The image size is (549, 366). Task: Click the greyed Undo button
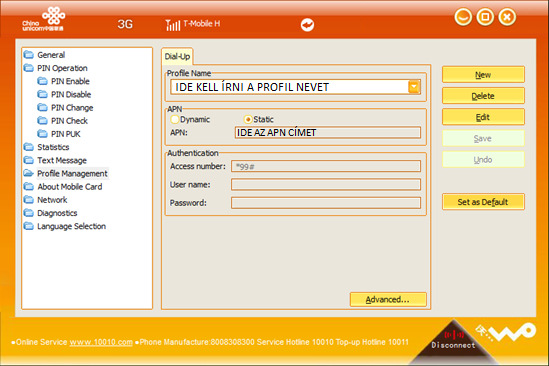pos(483,160)
